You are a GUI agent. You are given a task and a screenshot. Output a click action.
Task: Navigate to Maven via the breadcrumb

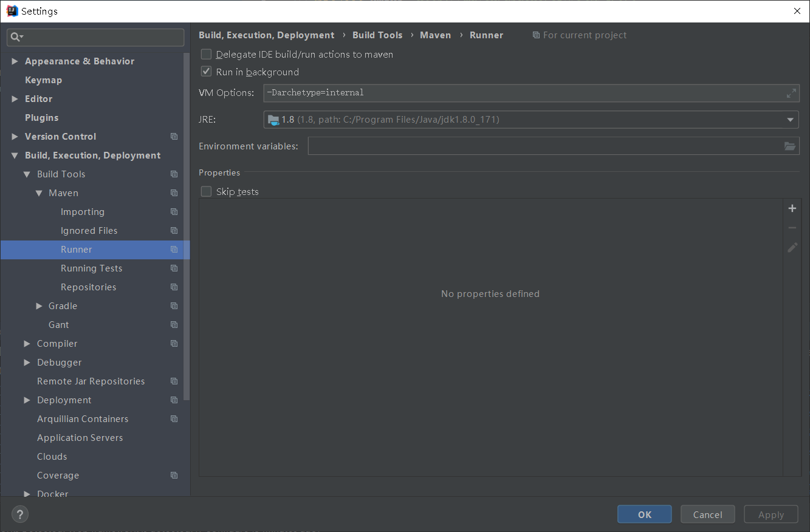(x=436, y=35)
